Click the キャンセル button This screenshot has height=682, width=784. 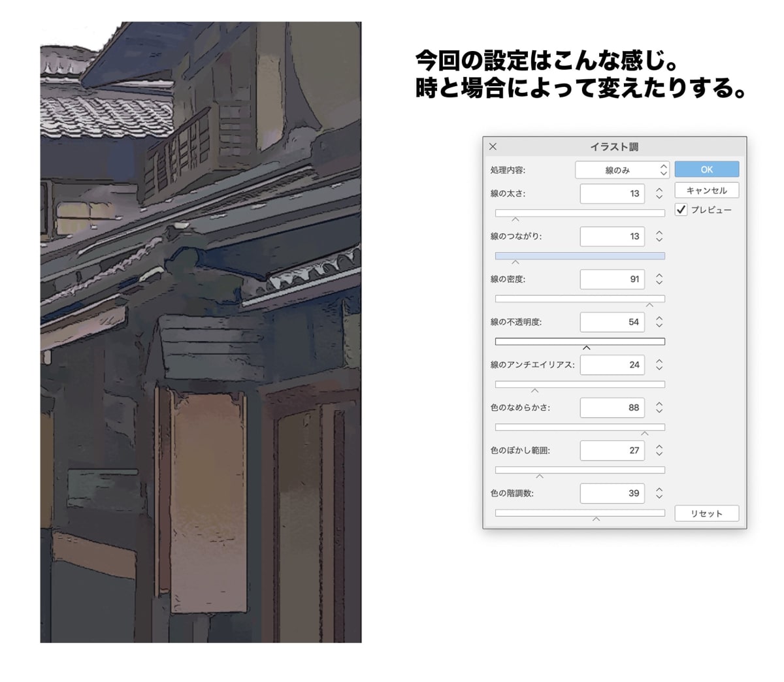coord(707,190)
